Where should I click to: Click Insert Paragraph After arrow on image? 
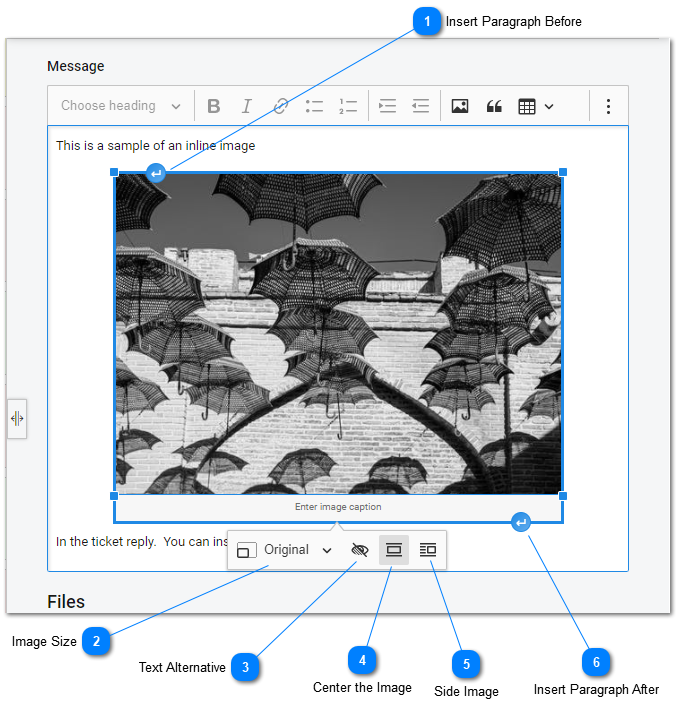[521, 523]
